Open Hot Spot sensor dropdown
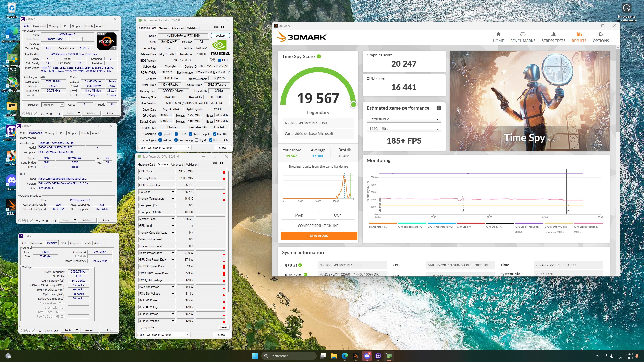Image resolution: width=644 pixels, height=362 pixels. coord(173,192)
